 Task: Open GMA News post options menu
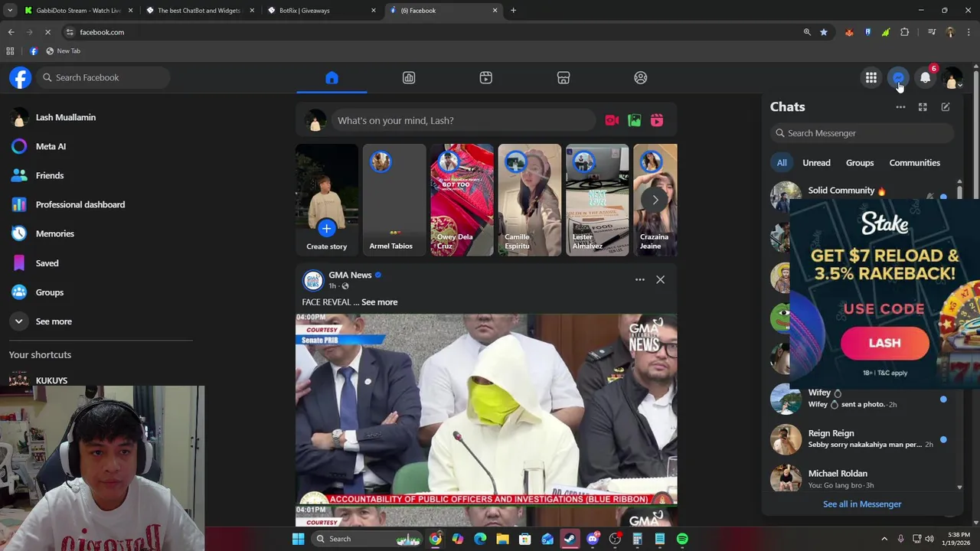(x=639, y=280)
